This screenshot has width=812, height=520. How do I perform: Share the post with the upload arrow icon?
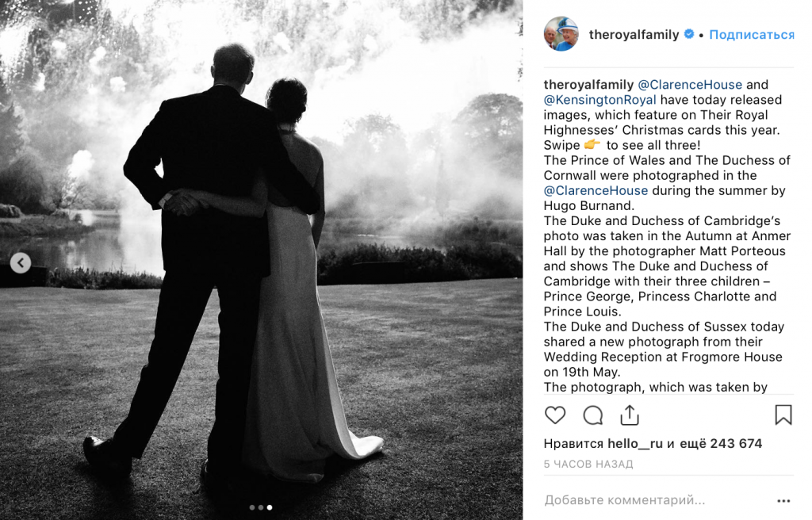pos(630,415)
